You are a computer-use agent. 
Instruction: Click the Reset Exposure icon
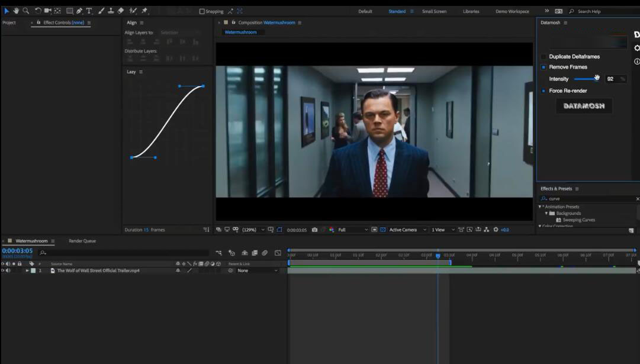[496, 230]
